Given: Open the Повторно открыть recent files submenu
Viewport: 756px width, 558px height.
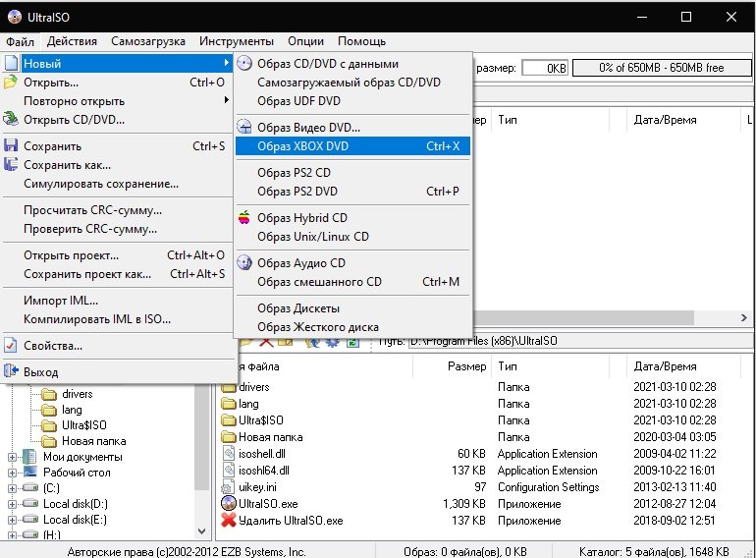Looking at the screenshot, I should tap(118, 101).
